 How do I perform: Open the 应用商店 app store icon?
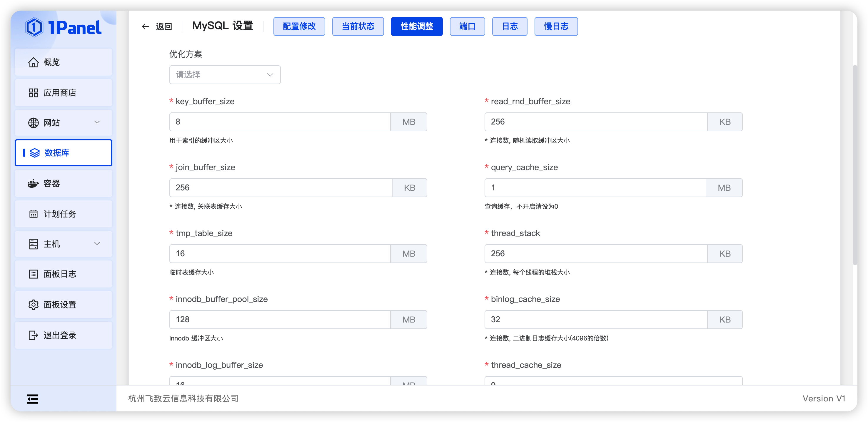(x=34, y=92)
